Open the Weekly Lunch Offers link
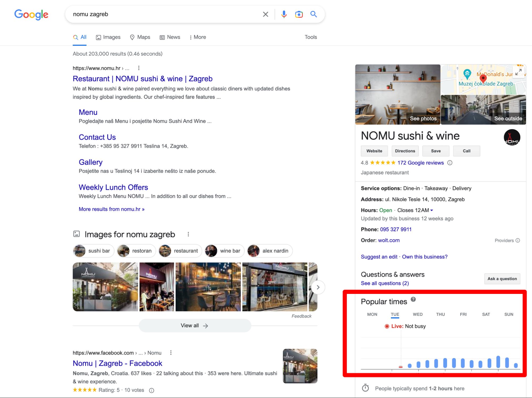The image size is (532, 398). click(113, 187)
